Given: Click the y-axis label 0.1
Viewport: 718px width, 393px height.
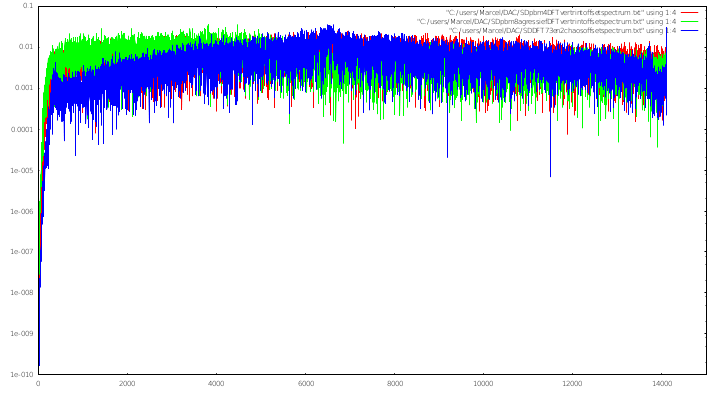Looking at the screenshot, I should (x=28, y=6).
